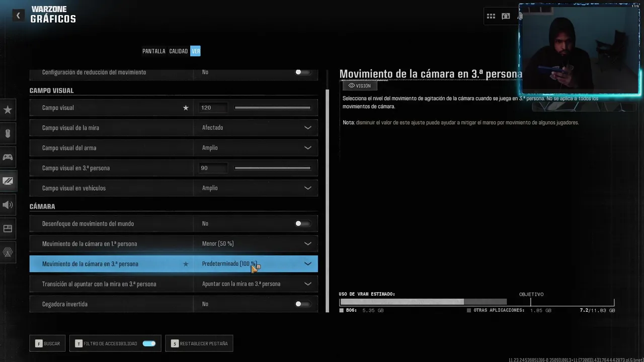644x362 pixels.
Task: Click RESTABLECER PESTAÑA label
Action: [x=204, y=344]
